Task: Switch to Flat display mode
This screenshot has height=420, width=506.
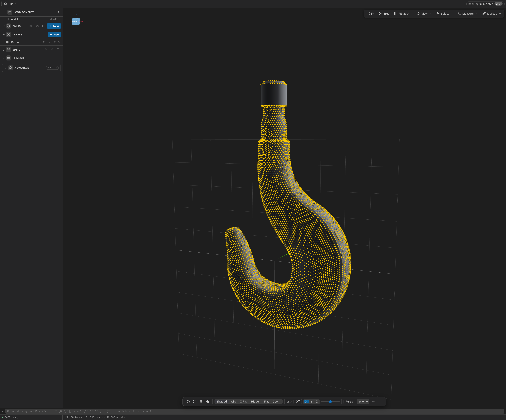Action: pyautogui.click(x=266, y=402)
